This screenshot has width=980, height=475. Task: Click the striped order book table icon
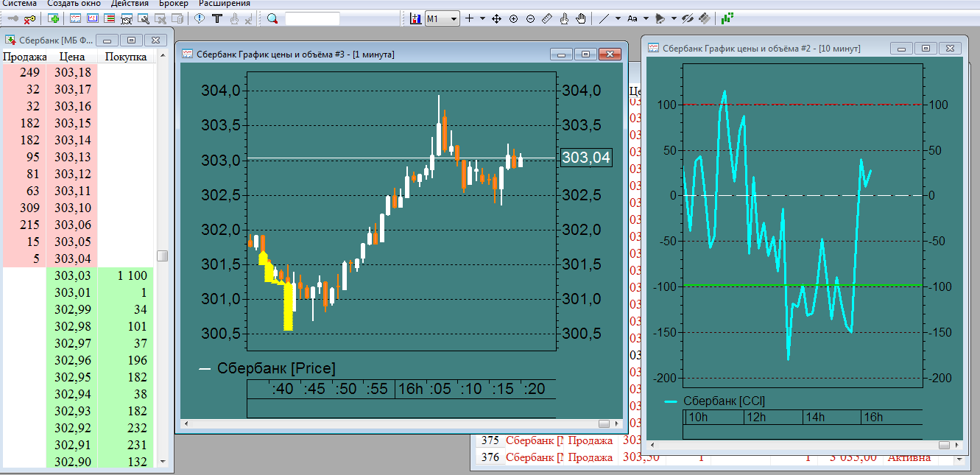[109, 18]
